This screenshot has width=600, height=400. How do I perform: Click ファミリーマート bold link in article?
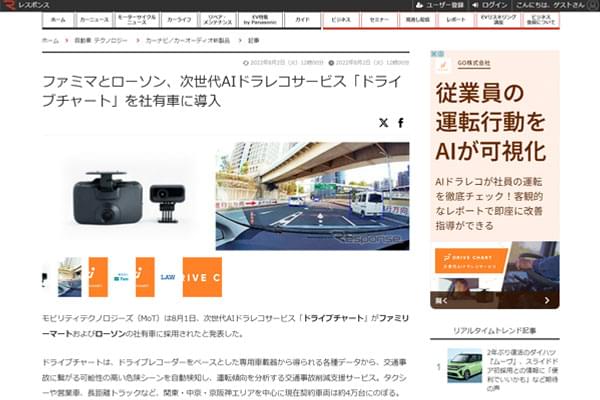click(394, 318)
